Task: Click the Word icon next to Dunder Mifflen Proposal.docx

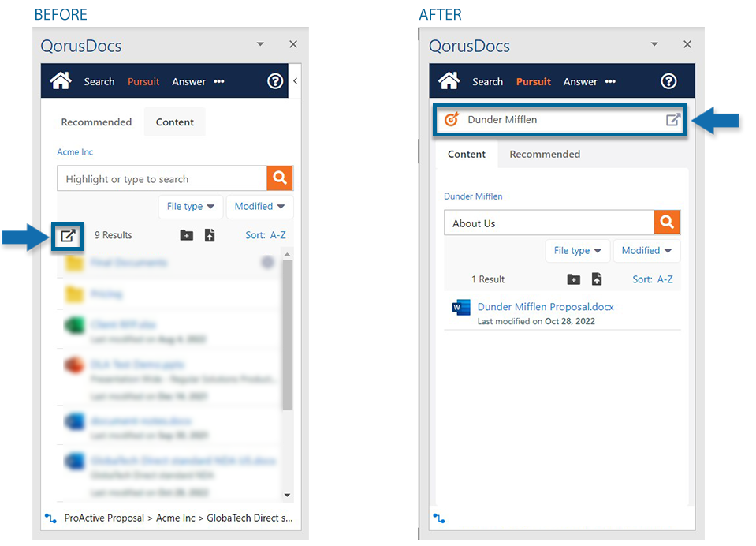Action: [461, 308]
